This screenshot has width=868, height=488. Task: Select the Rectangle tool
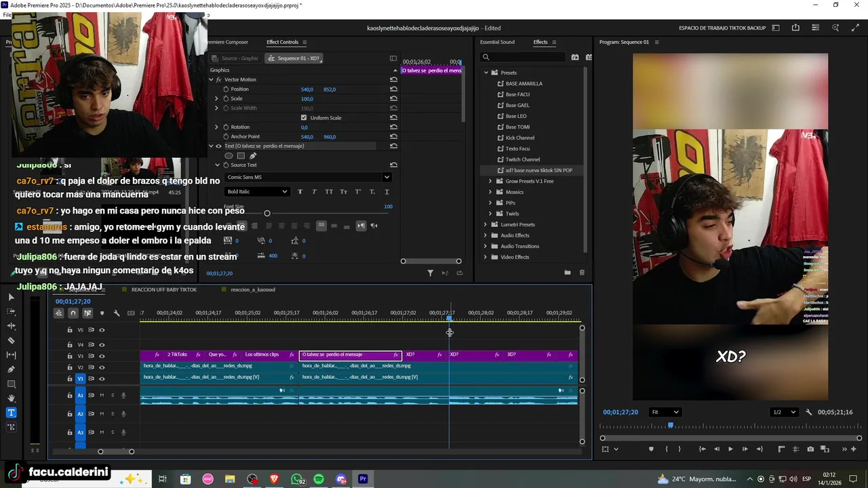click(x=11, y=384)
